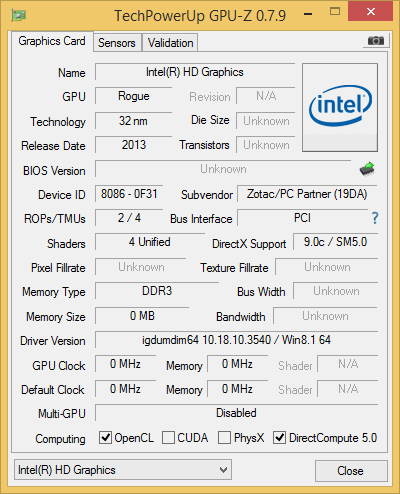Click the Technology field 32 nm

pos(134,121)
